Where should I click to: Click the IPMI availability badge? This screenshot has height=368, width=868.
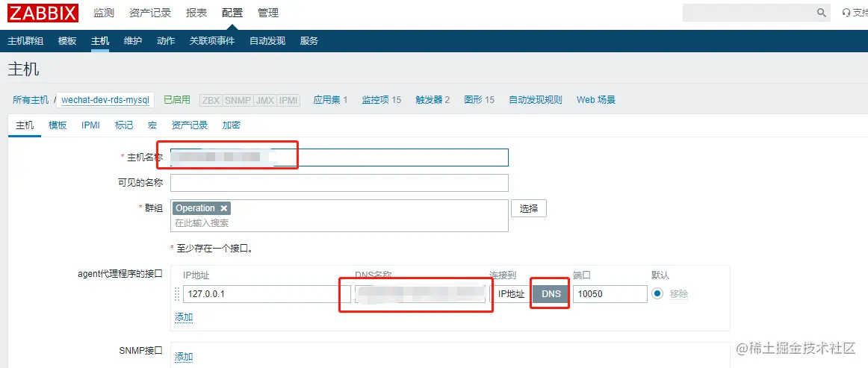pos(288,100)
